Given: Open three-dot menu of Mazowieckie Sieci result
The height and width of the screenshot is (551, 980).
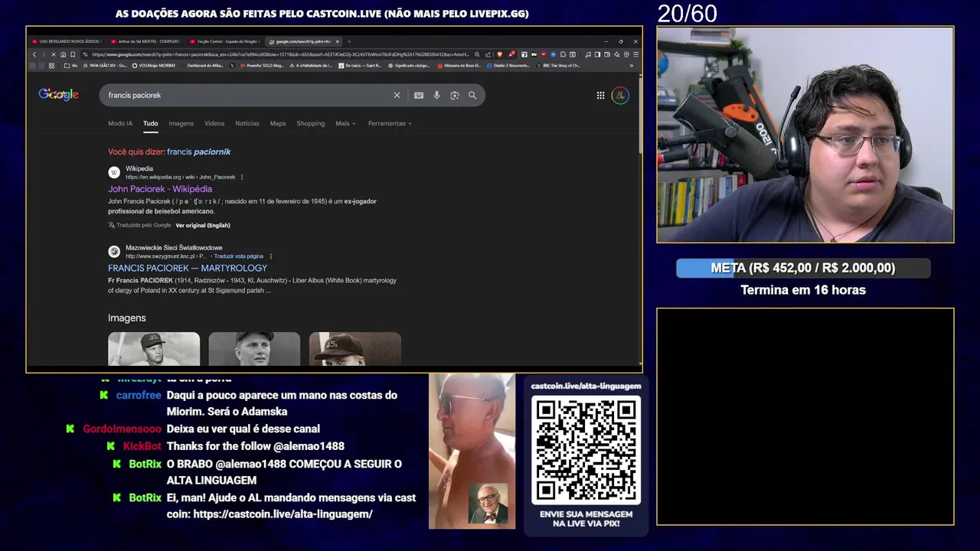Looking at the screenshot, I should pyautogui.click(x=270, y=256).
